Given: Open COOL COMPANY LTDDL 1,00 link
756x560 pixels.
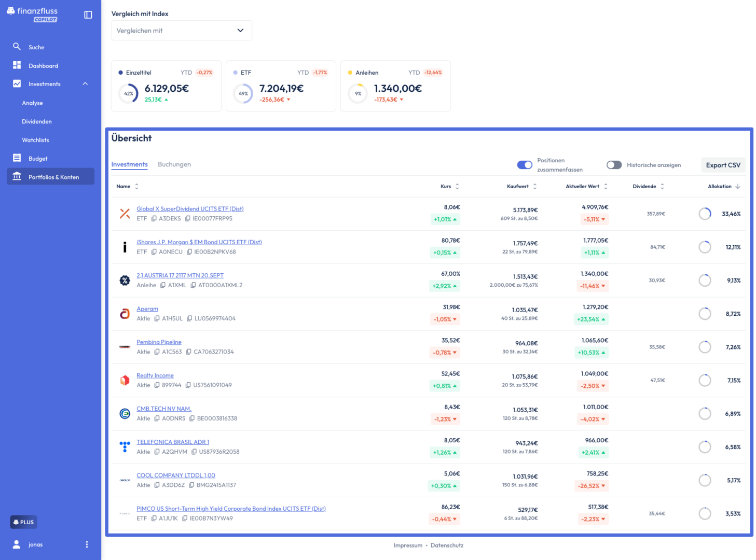Looking at the screenshot, I should [176, 475].
